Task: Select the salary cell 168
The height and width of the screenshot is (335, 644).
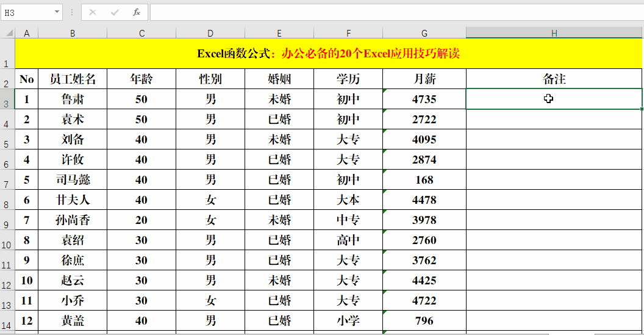Action: (x=424, y=179)
